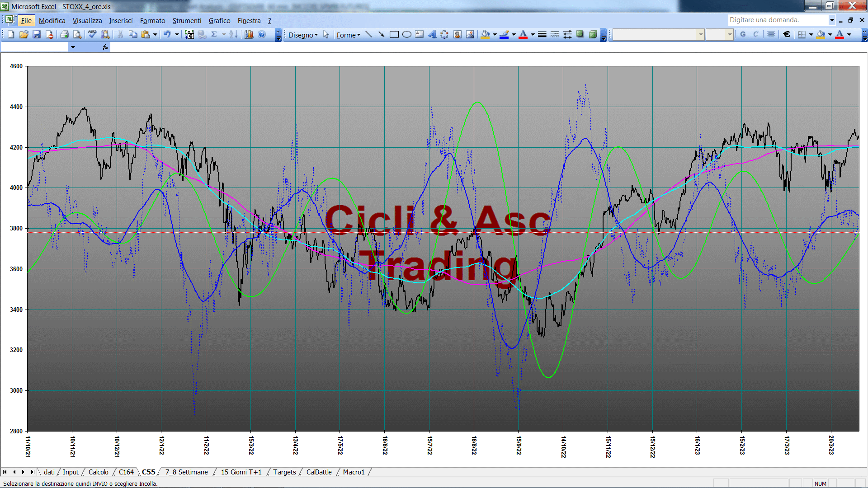Switch to the 7_8 Settimane sheet tab
The image size is (868, 488).
[x=186, y=472]
